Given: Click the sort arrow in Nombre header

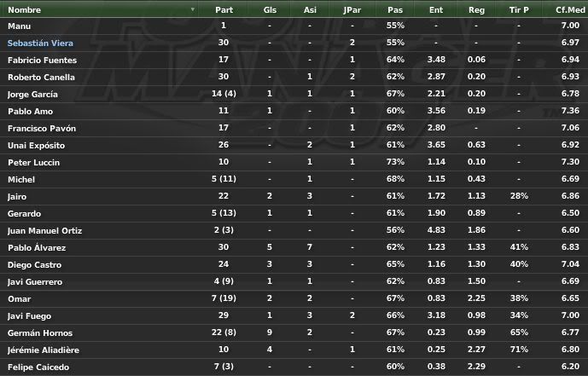Looking at the screenshot, I should [192, 9].
